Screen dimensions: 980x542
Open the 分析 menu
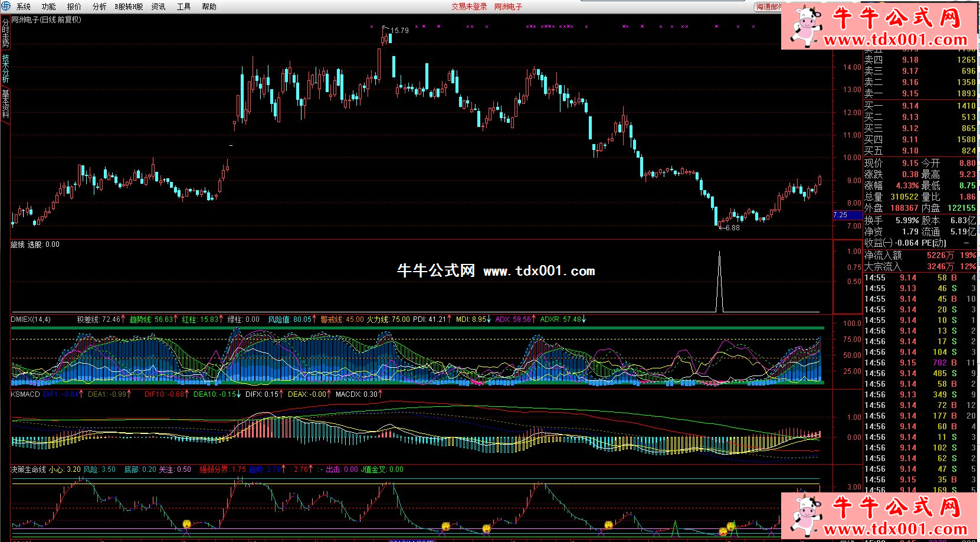[100, 6]
